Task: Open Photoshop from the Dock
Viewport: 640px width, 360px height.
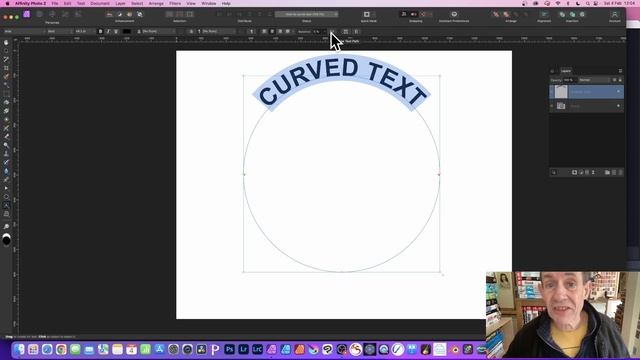Action: pos(229,349)
